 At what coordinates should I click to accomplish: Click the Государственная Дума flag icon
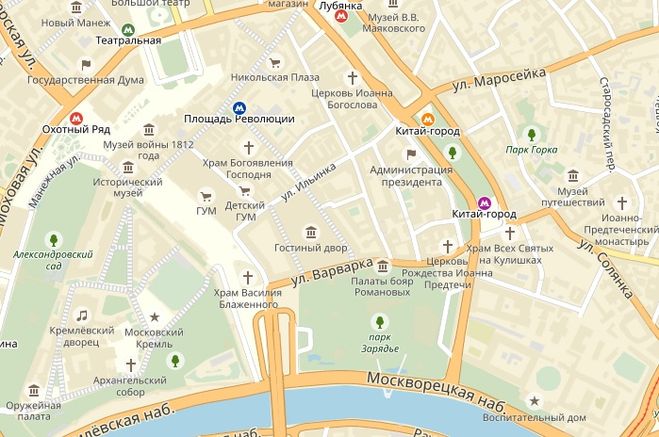[x=86, y=65]
